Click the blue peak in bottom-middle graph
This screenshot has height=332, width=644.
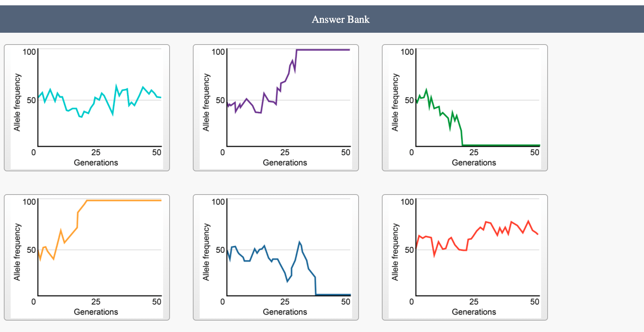[x=300, y=242]
